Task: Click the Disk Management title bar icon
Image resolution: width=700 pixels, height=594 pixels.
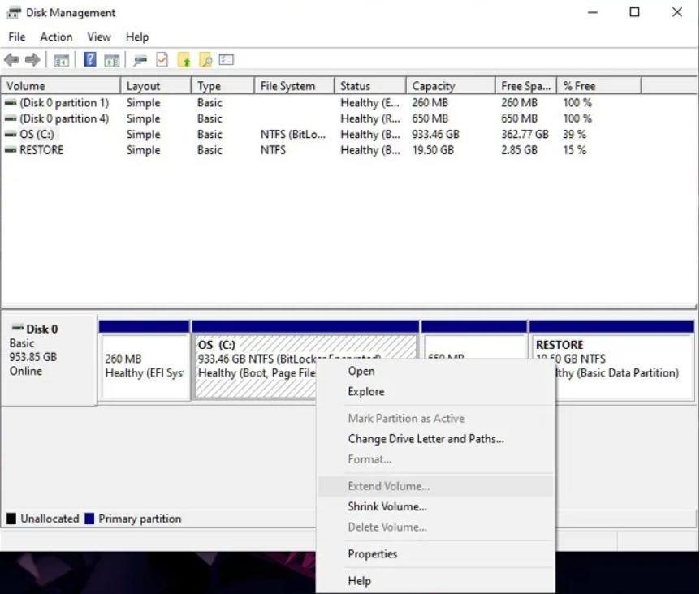Action: click(13, 13)
